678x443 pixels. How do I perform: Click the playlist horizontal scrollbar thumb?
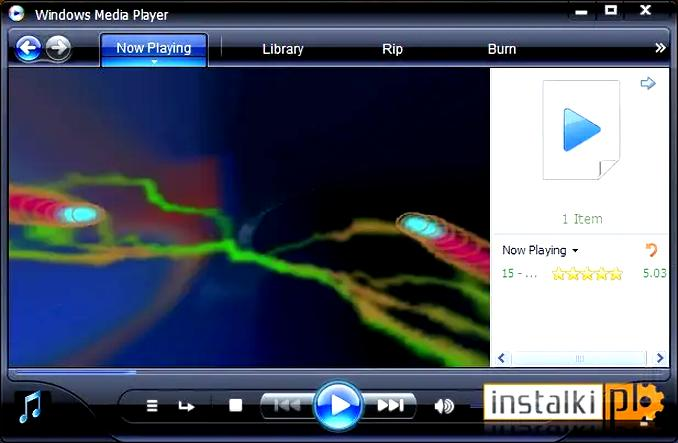point(579,358)
